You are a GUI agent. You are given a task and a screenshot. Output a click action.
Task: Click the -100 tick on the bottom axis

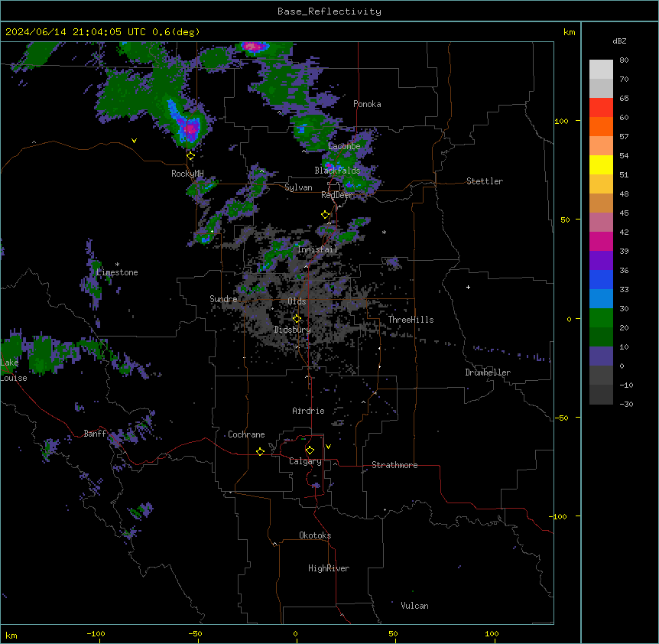pos(96,633)
